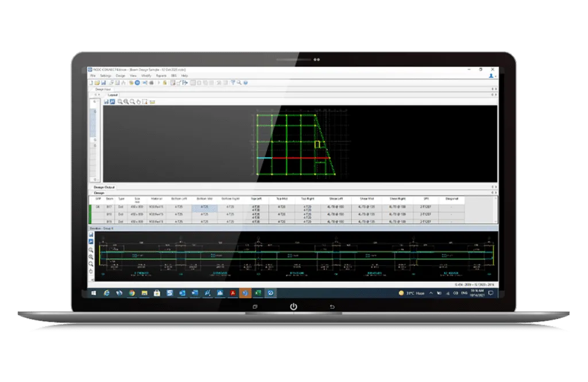Image resolution: width=588 pixels, height=382 pixels.
Task: Click the Save icon in Layout toolbar
Action: click(x=106, y=102)
